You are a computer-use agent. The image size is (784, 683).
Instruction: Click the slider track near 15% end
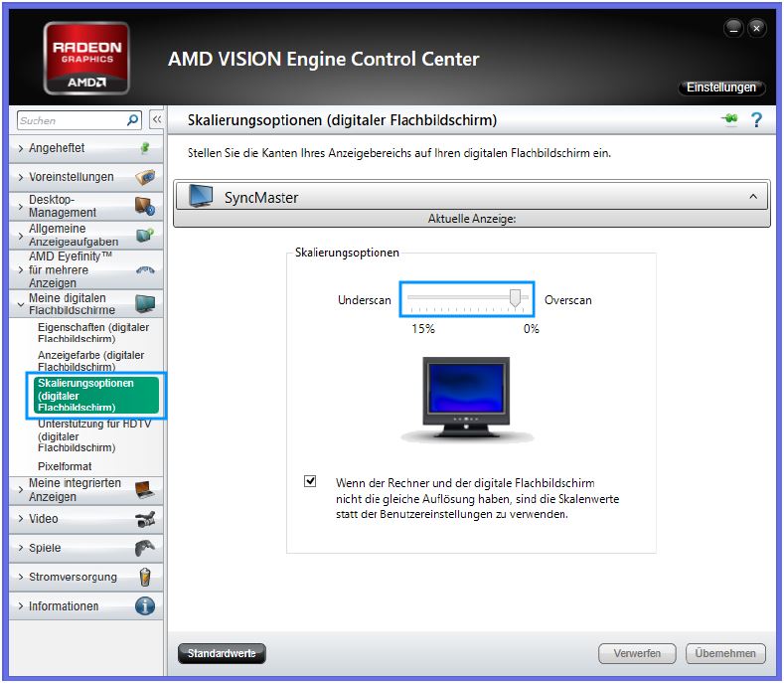[x=414, y=297]
